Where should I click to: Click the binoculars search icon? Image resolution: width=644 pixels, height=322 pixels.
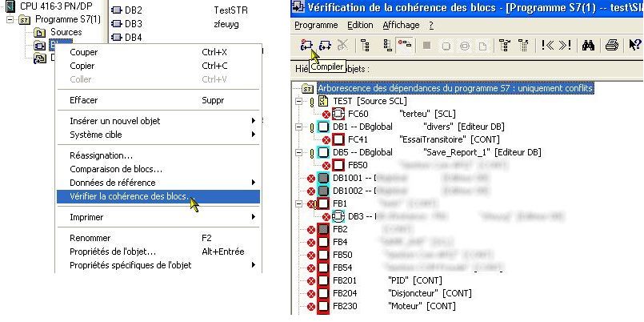pyautogui.click(x=589, y=45)
